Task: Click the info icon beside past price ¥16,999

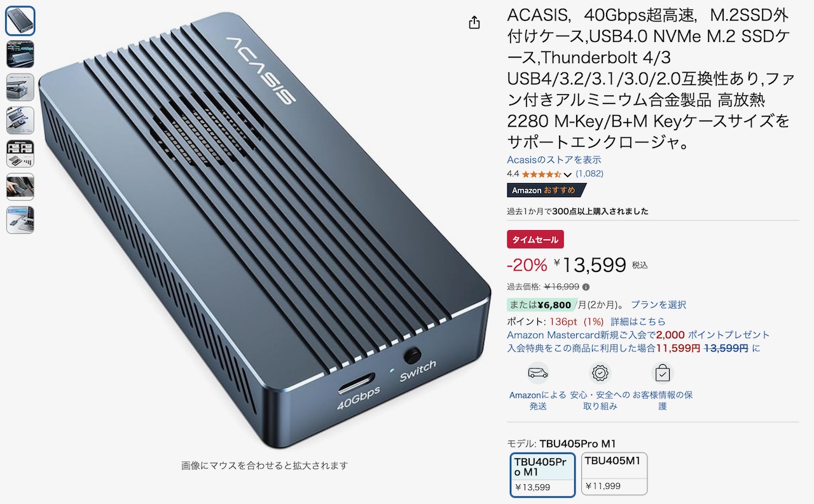Action: click(x=586, y=287)
